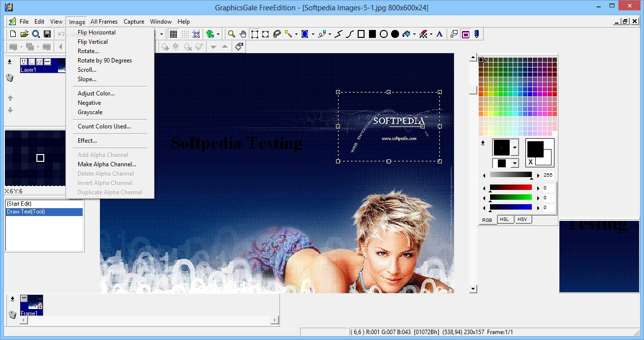Toggle the highlighted red and blue square button
Image resolution: width=644 pixels, height=340 pixels.
[465, 34]
